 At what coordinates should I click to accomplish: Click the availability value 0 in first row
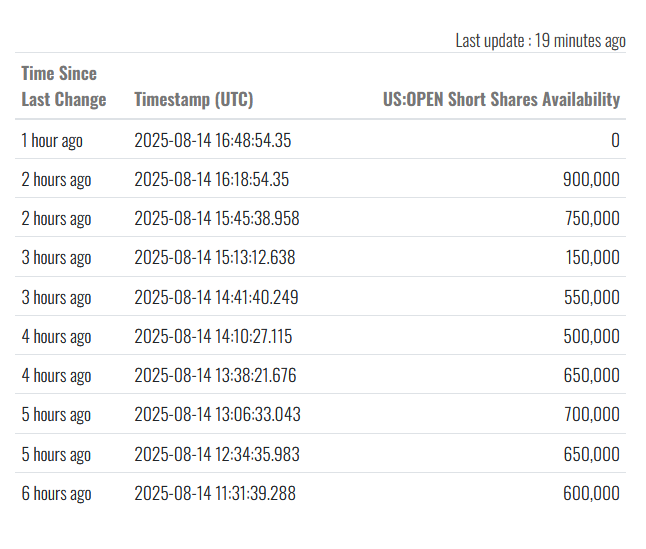(x=615, y=140)
